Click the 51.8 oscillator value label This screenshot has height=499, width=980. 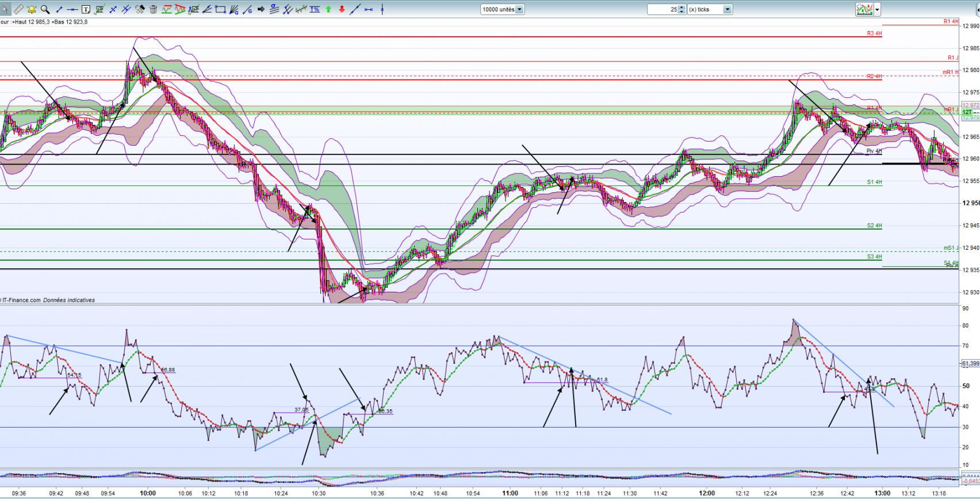602,380
